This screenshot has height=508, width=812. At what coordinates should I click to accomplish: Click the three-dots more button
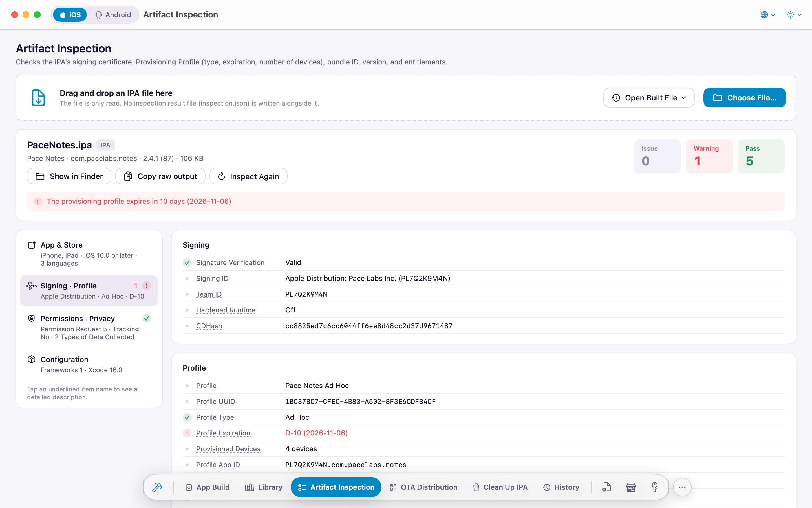[682, 487]
